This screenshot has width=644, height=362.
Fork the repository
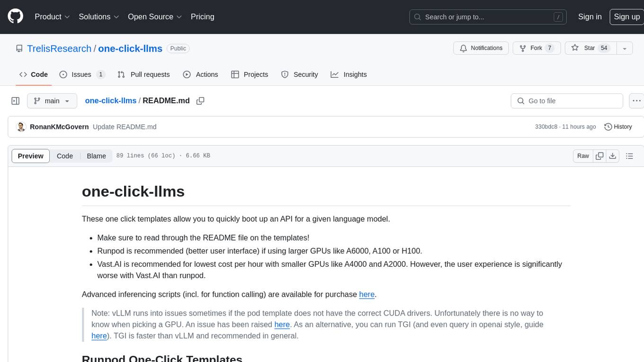(537, 48)
